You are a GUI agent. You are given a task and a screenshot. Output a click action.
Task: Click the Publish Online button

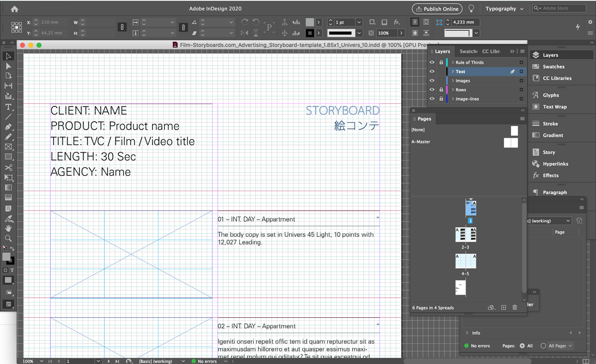click(x=437, y=9)
